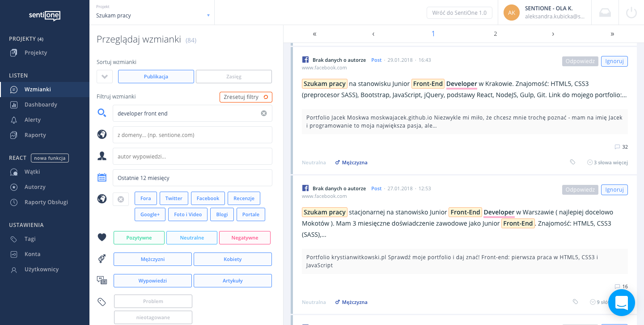Click the reset sources x icon
Screen dimensions: 644x325
121,199
